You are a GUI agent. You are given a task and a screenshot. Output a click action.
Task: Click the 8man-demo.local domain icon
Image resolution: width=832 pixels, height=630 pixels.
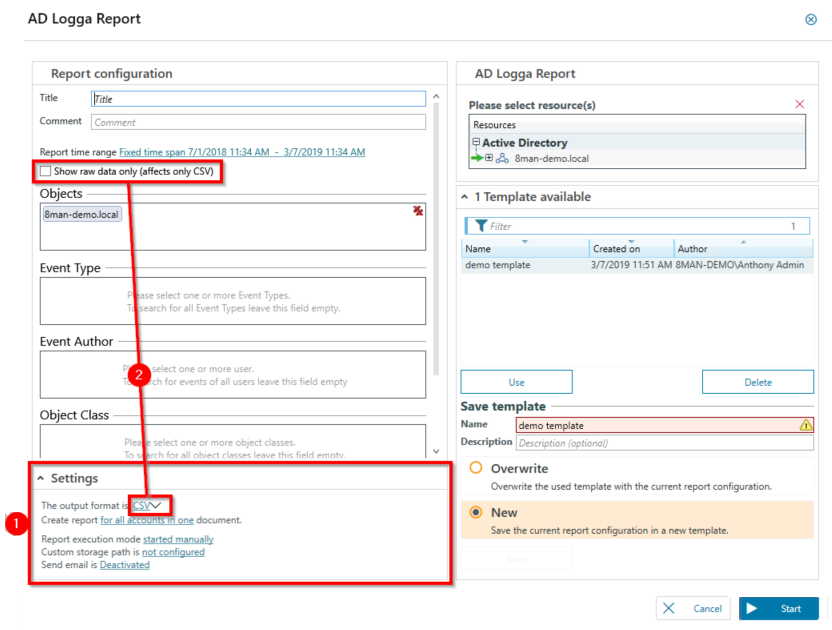click(502, 159)
